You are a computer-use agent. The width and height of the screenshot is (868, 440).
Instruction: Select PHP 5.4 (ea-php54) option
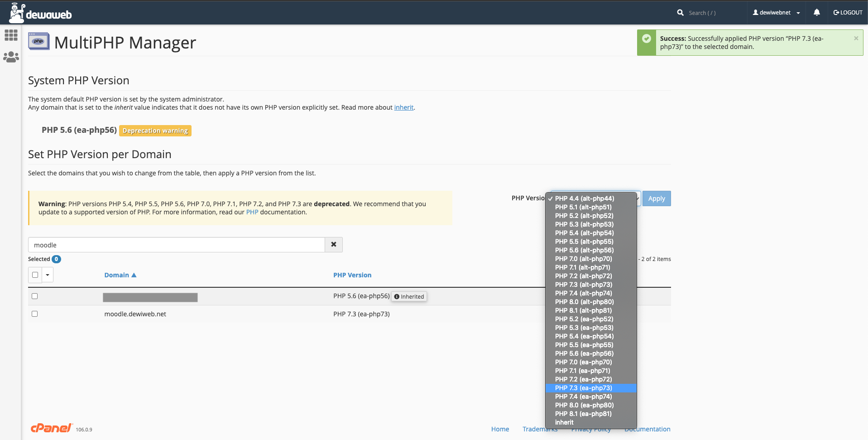tap(591, 336)
